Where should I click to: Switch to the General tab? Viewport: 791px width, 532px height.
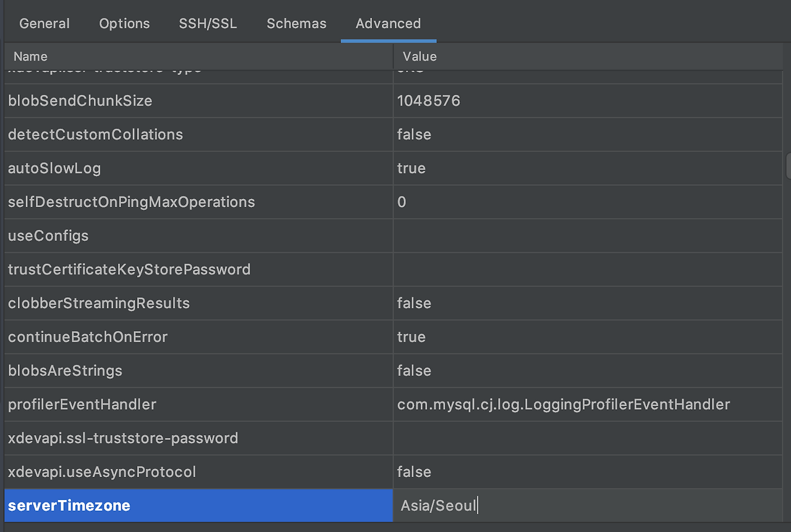click(44, 23)
